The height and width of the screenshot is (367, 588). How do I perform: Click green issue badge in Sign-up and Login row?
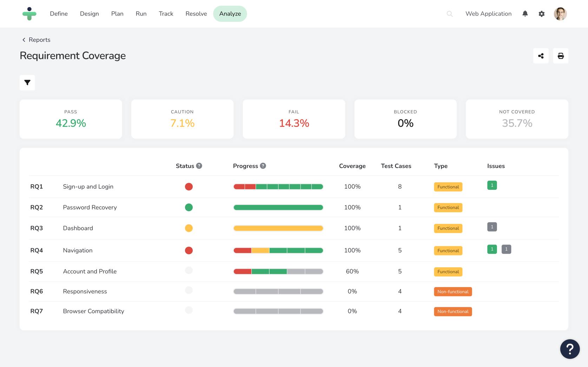tap(492, 185)
